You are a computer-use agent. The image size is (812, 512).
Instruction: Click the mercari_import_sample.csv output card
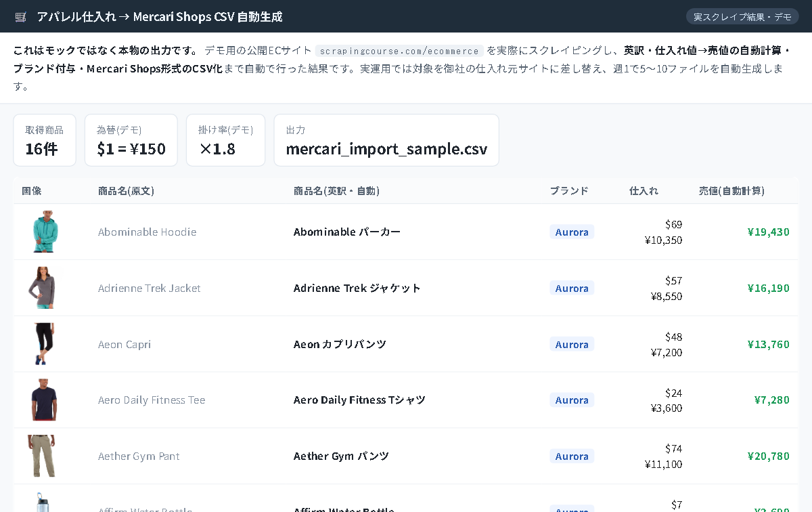coord(386,140)
